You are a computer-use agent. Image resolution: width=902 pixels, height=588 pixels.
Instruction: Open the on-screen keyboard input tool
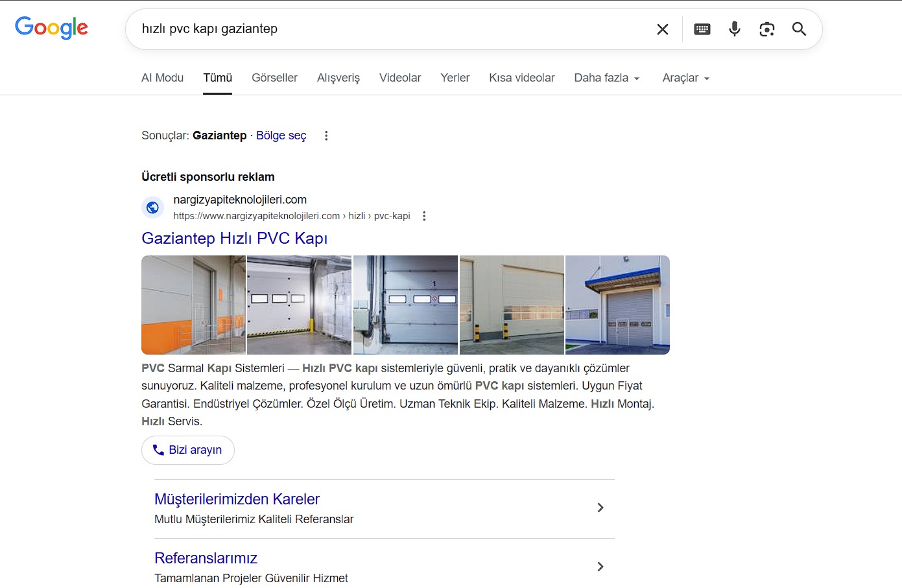tap(702, 29)
